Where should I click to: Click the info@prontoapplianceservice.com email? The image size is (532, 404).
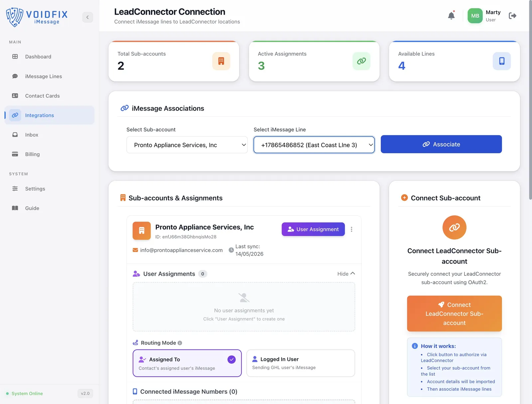[x=182, y=250]
